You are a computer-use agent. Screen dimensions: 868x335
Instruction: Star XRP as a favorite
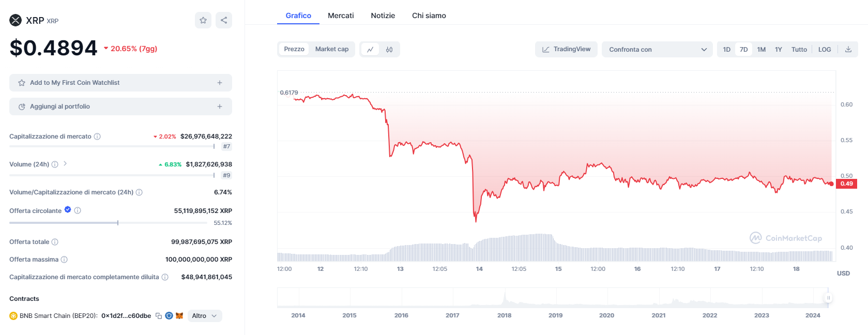click(x=203, y=20)
